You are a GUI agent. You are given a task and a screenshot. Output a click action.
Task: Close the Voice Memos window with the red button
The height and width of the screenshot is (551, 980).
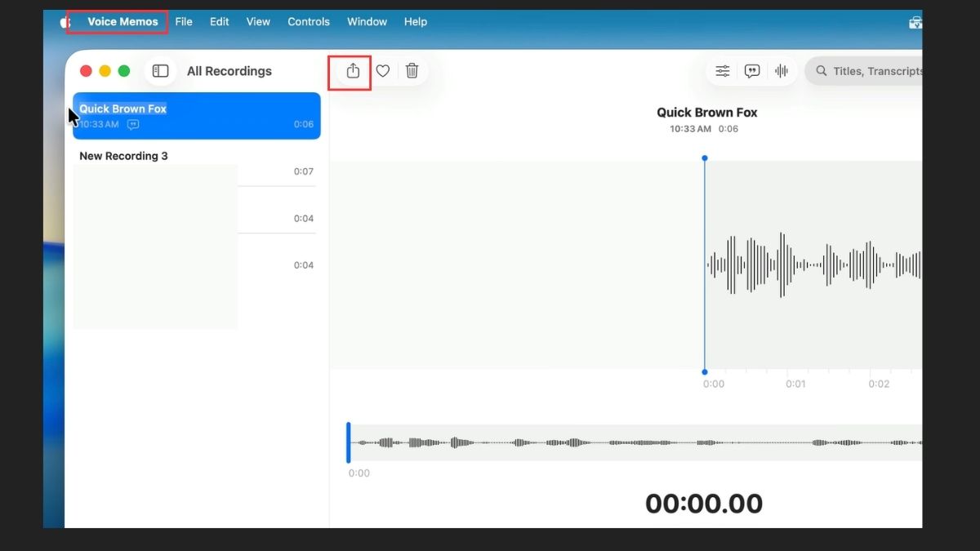86,71
